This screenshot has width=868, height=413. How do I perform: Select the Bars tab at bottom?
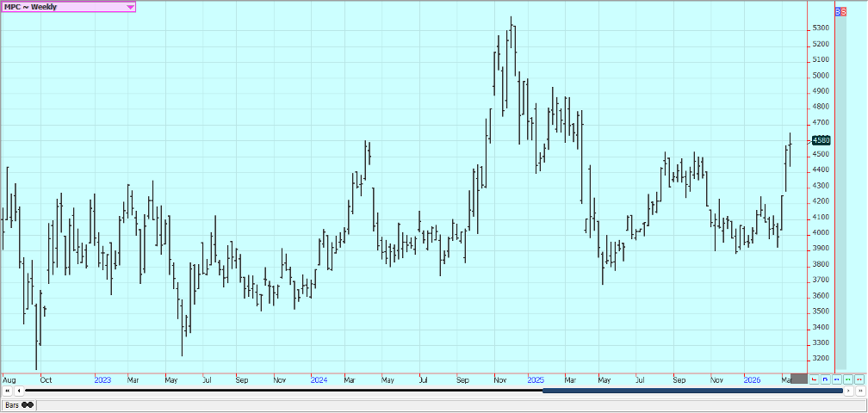click(x=13, y=404)
